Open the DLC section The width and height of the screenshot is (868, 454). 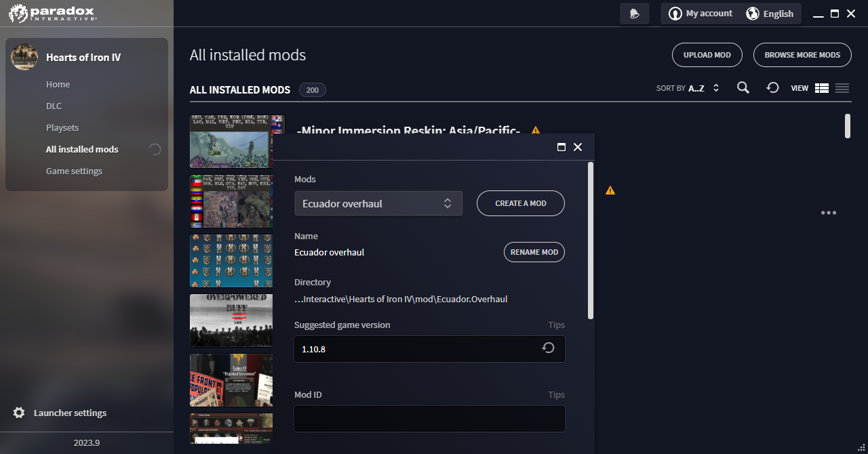(x=54, y=106)
